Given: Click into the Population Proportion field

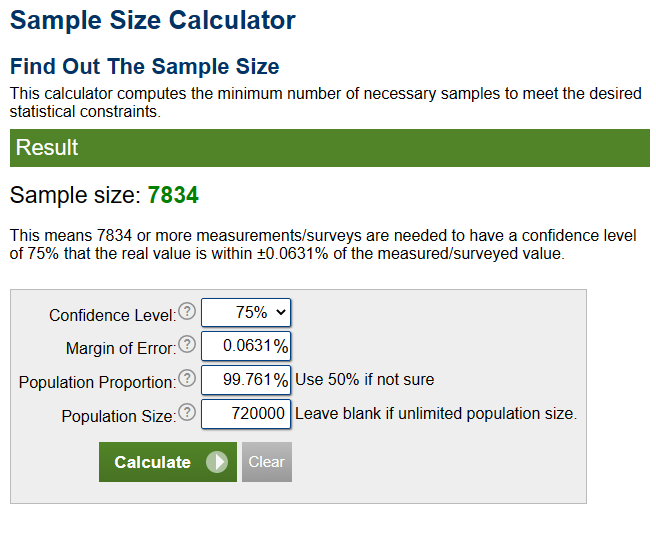Looking at the screenshot, I should pos(246,381).
